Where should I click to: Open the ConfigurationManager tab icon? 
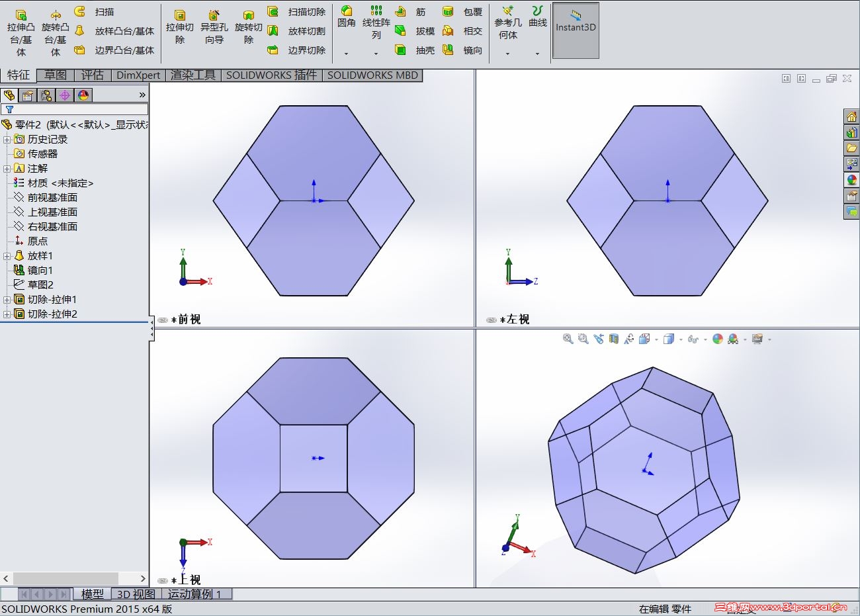(46, 95)
